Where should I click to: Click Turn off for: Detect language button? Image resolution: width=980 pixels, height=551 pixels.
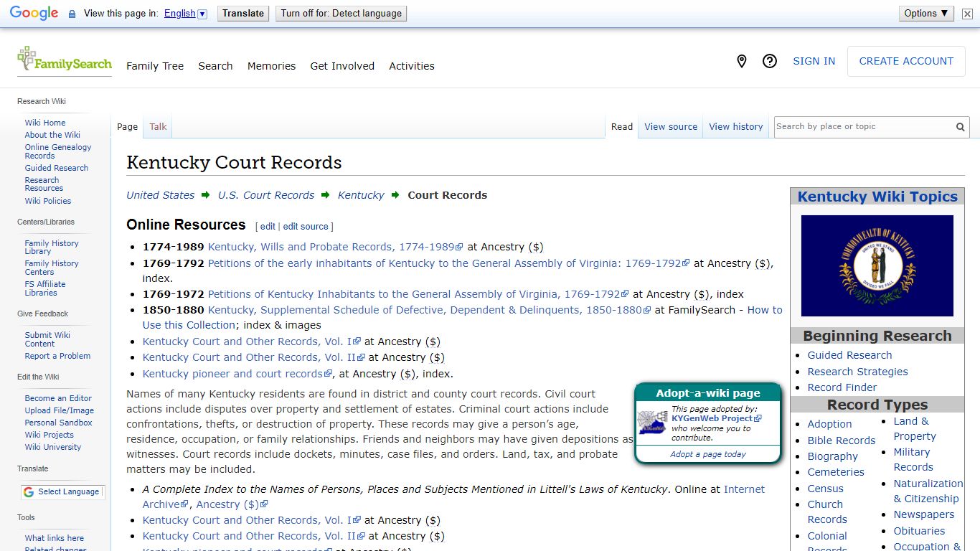tap(341, 13)
